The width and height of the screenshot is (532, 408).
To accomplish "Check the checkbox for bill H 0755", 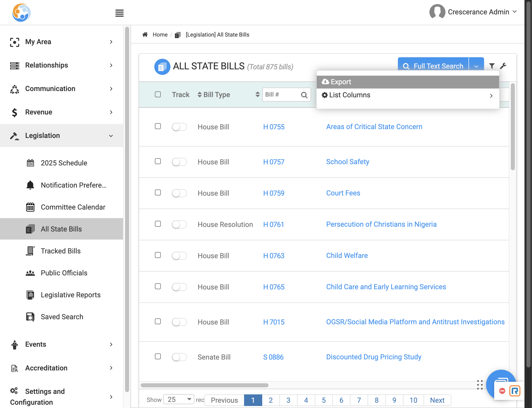I will click(x=158, y=126).
